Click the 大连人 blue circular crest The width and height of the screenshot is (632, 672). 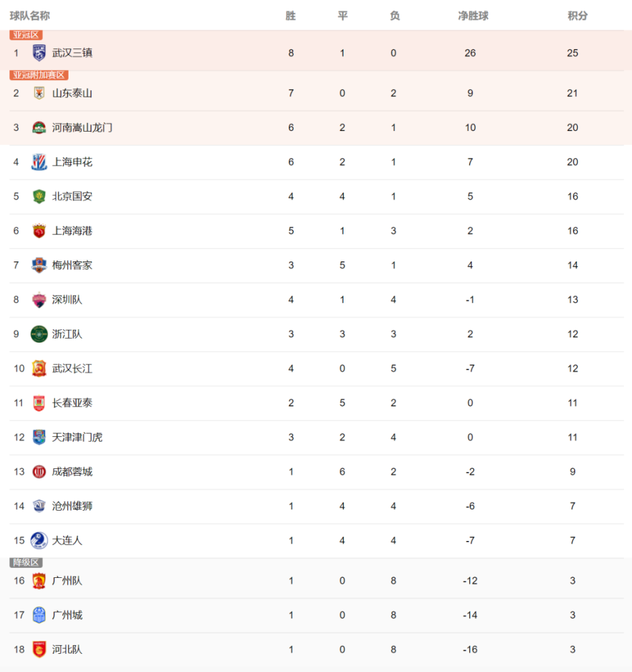tap(39, 540)
